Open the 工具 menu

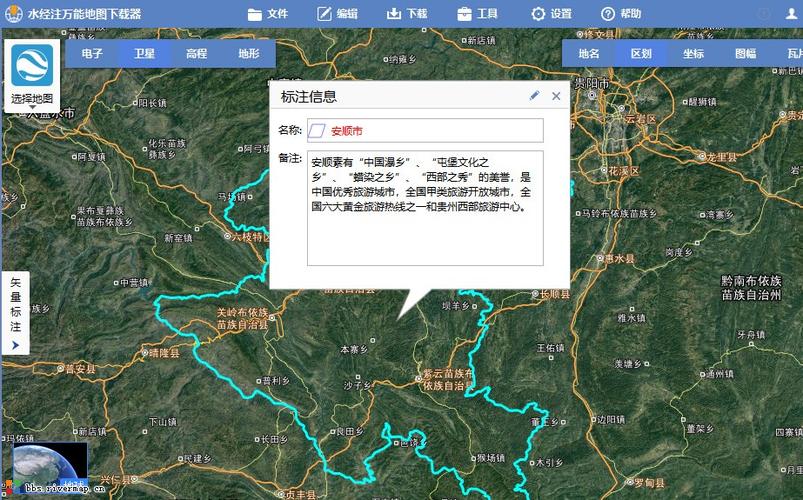pyautogui.click(x=477, y=14)
